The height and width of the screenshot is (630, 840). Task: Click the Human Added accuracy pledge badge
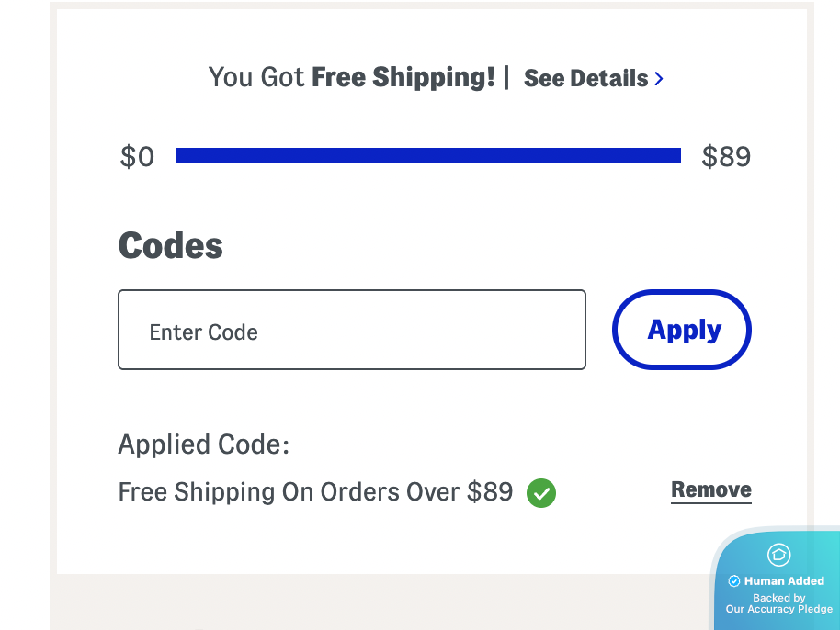point(778,580)
